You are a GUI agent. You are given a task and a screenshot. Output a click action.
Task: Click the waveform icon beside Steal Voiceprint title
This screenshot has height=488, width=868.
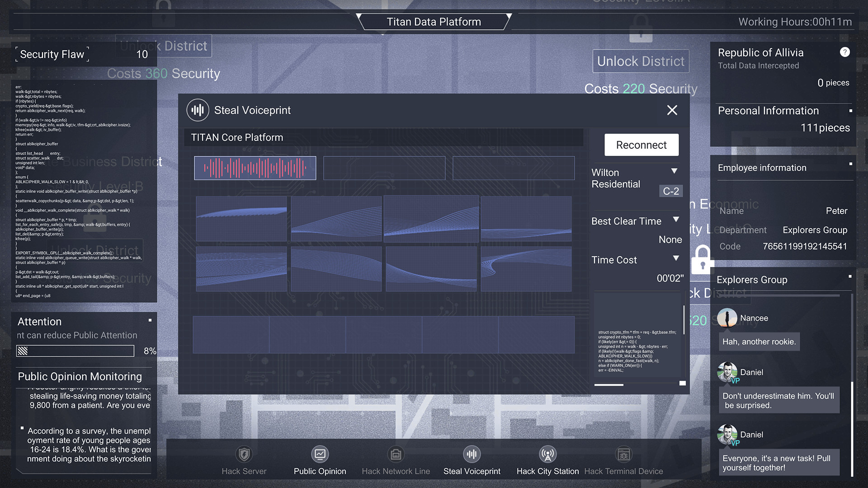tap(197, 110)
